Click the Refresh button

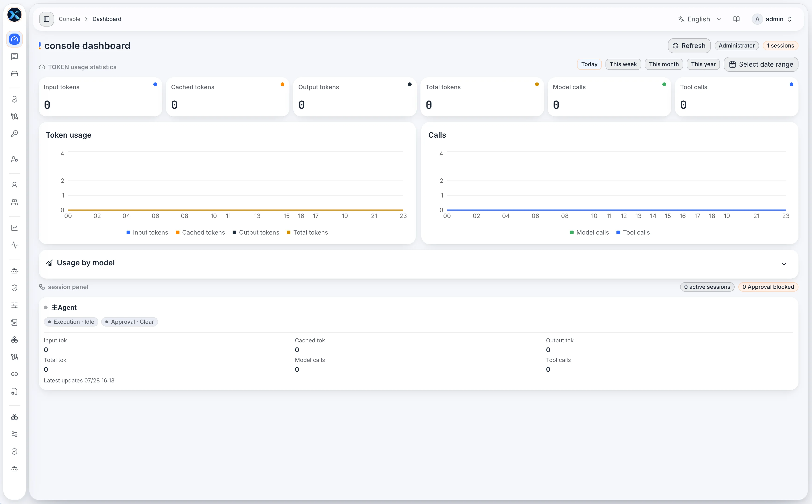tap(689, 46)
